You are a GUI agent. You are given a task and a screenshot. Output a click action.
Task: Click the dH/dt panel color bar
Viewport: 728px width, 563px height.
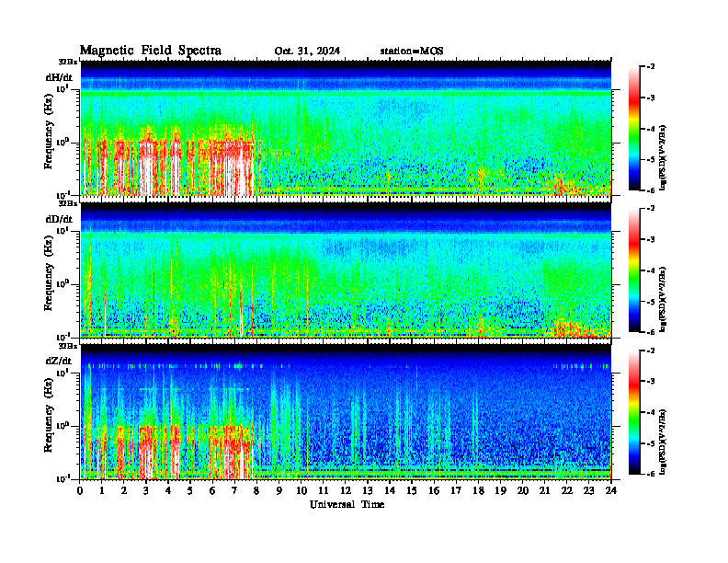(634, 128)
